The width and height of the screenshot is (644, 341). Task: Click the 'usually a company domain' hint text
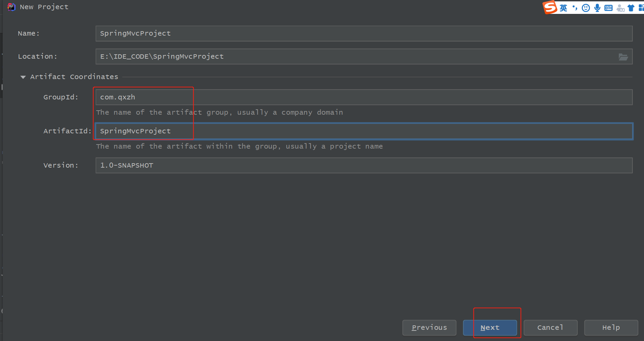click(290, 113)
